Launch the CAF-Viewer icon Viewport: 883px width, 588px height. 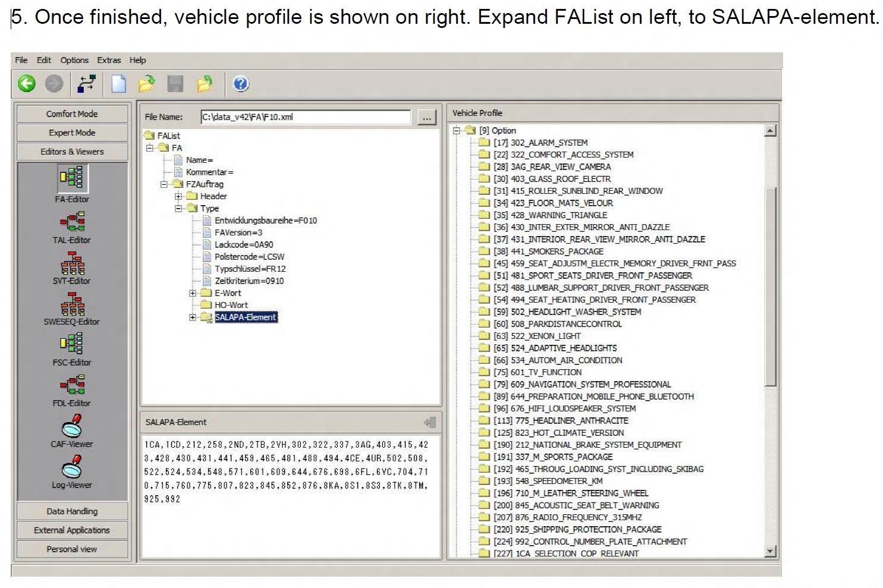[72, 425]
